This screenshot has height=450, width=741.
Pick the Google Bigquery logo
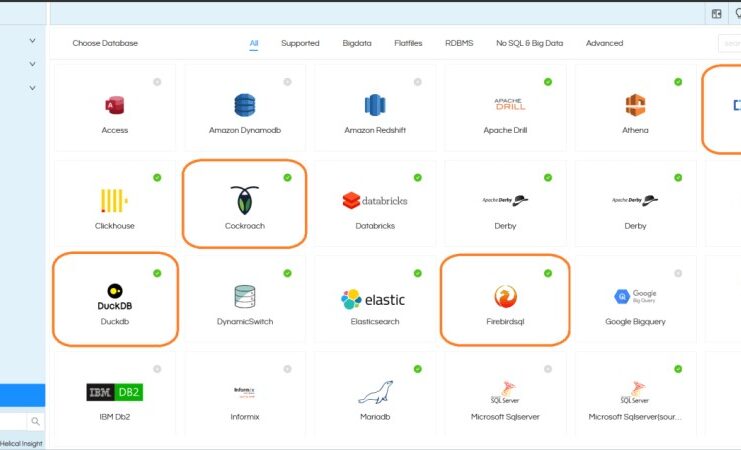click(x=635, y=296)
